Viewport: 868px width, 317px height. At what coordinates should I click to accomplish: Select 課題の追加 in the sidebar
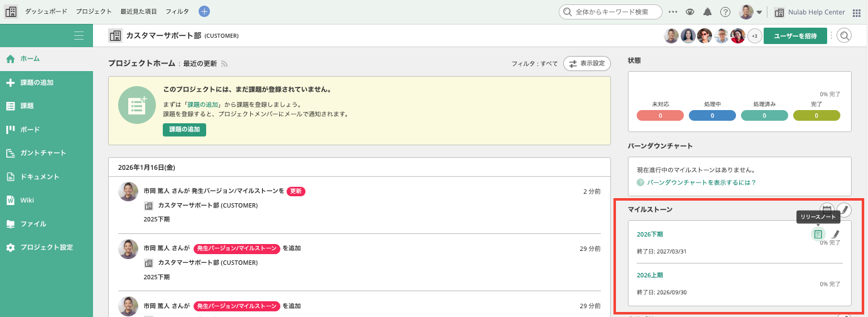point(47,82)
